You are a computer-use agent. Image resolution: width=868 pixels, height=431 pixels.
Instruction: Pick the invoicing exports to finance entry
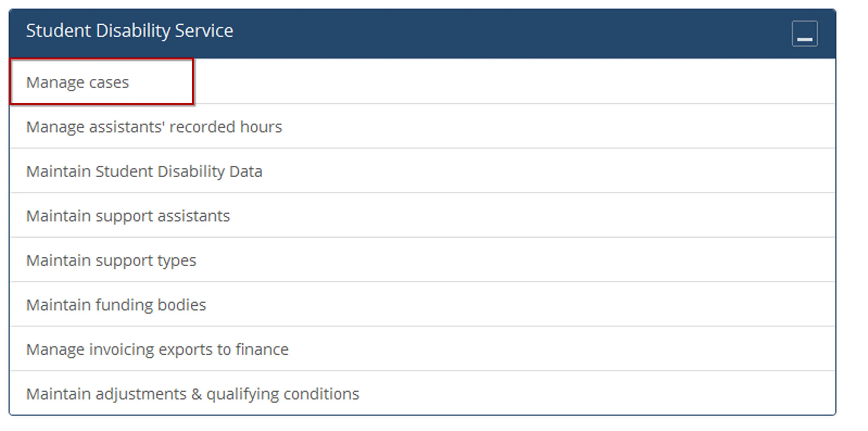coord(157,349)
